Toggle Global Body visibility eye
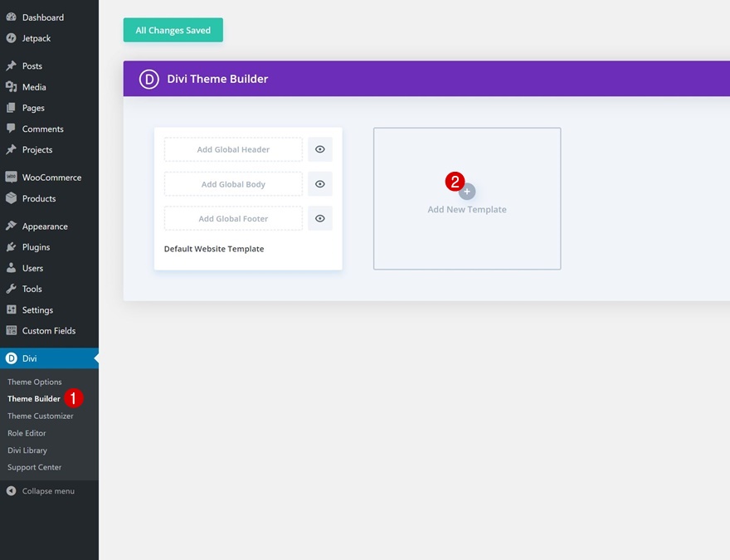Viewport: 730px width, 560px height. point(320,184)
